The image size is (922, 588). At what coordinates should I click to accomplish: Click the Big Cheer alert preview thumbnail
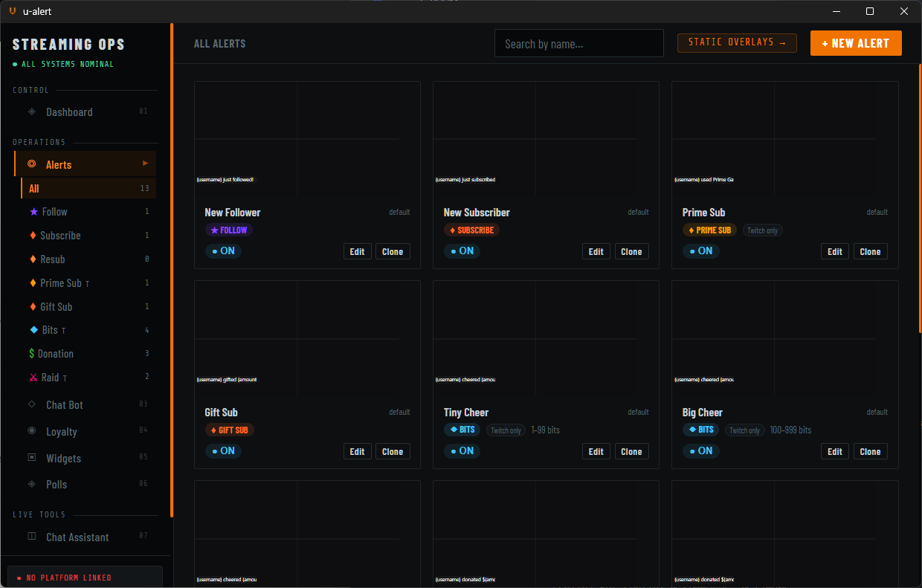point(785,339)
